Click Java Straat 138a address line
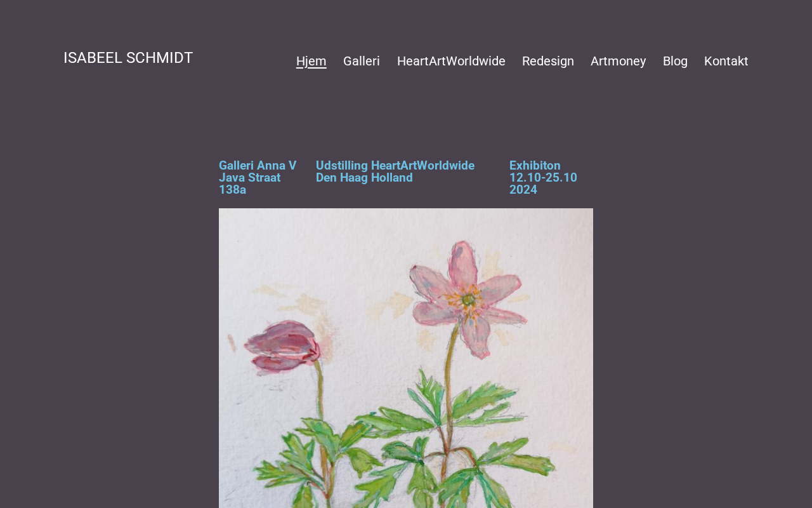 point(249,184)
